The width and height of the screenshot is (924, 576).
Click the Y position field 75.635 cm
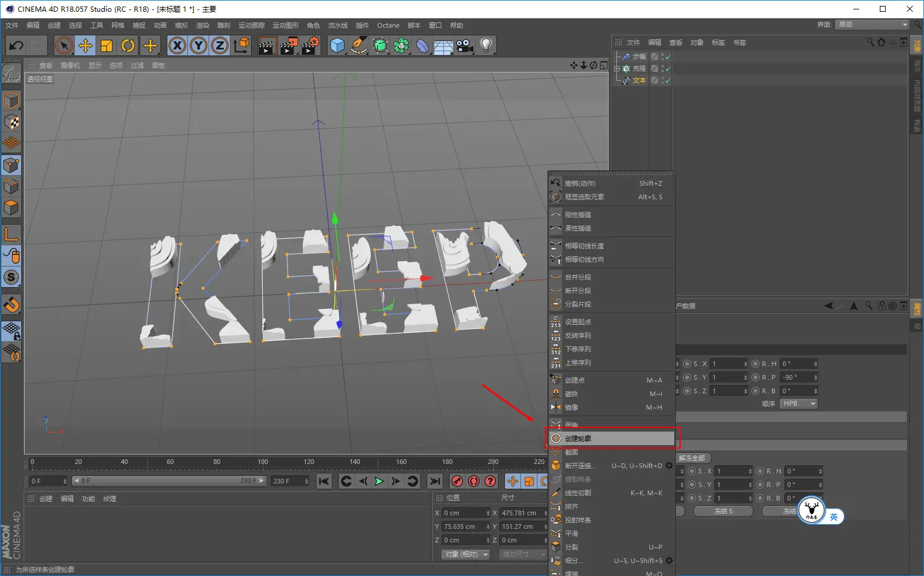466,526
